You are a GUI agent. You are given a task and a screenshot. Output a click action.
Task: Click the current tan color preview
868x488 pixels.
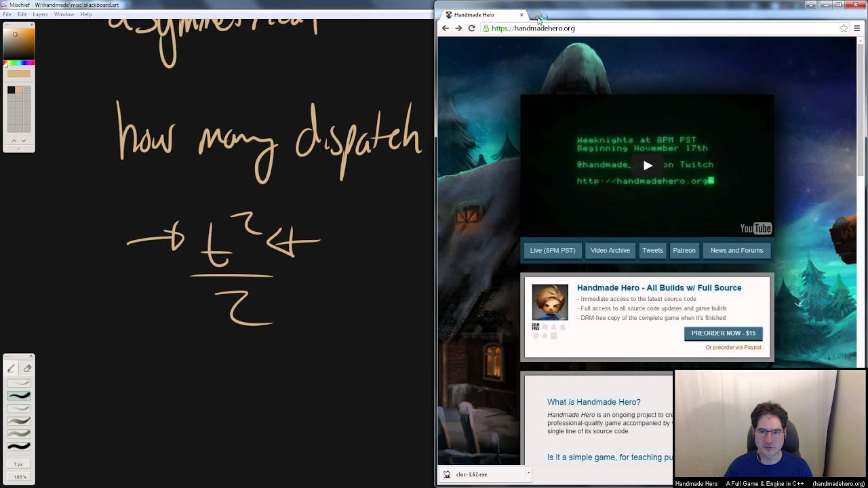[19, 74]
